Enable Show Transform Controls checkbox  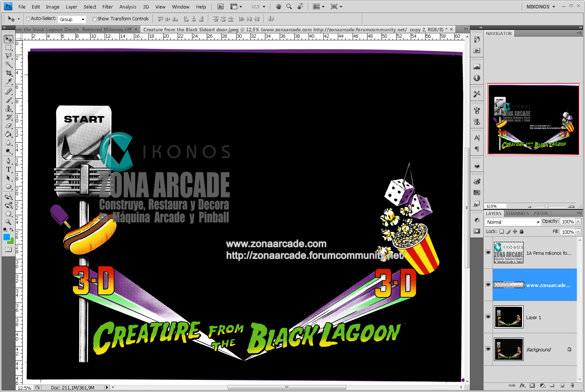[94, 19]
